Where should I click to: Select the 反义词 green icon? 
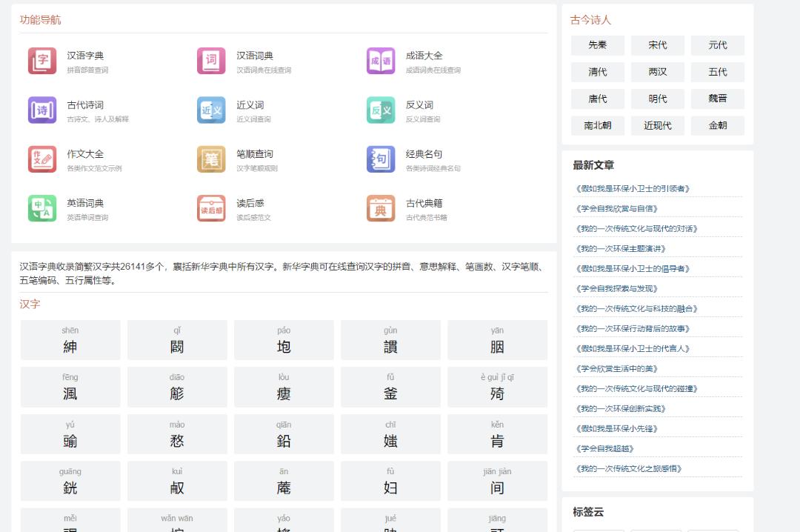(381, 110)
